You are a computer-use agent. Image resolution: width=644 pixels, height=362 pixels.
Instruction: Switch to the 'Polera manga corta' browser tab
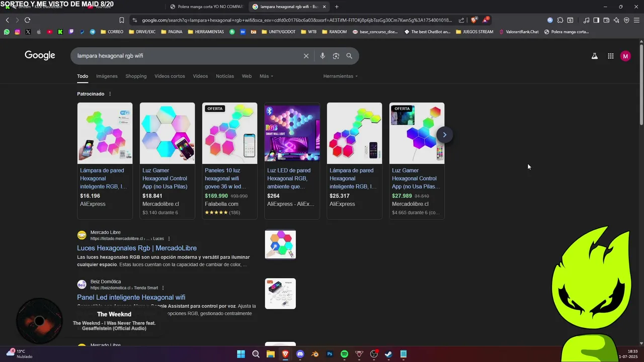206,7
